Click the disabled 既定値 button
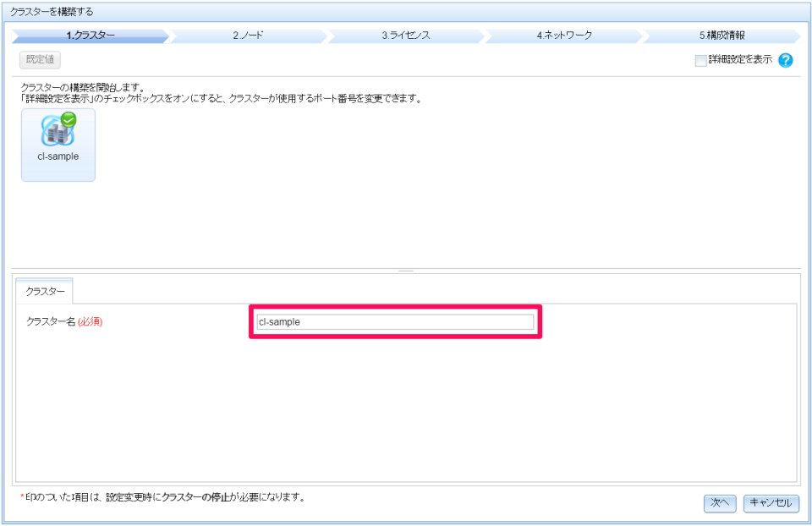This screenshot has height=526, width=812. (x=40, y=59)
